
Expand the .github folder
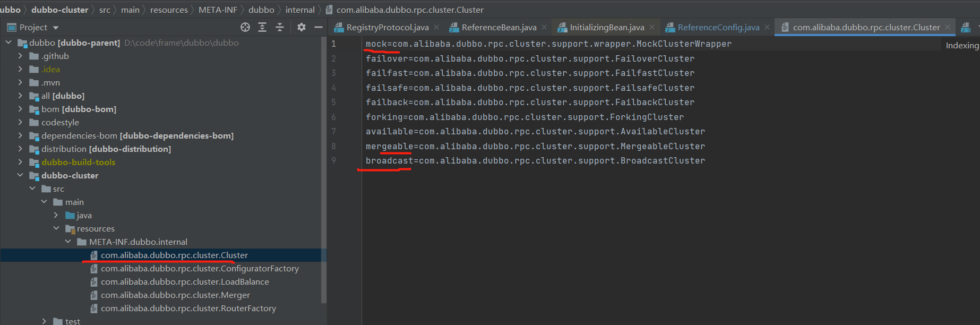20,56
